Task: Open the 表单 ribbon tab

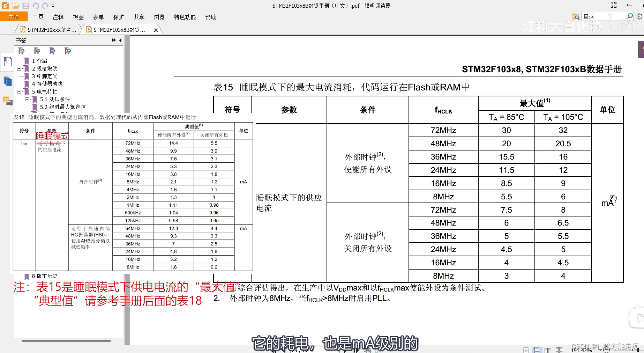Action: coord(98,17)
